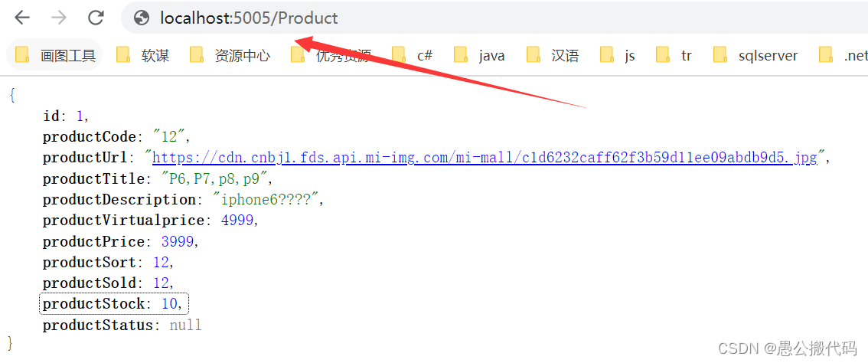Select the productTitle key
868x363 pixels.
coord(93,178)
